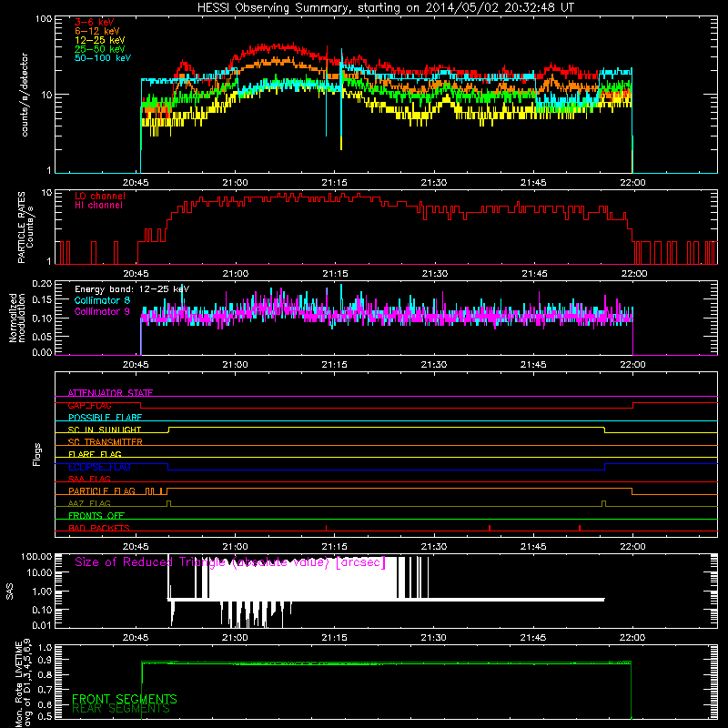Click the 21:15 tick under the count-rate plot
The height and width of the screenshot is (728, 728).
pos(334,183)
